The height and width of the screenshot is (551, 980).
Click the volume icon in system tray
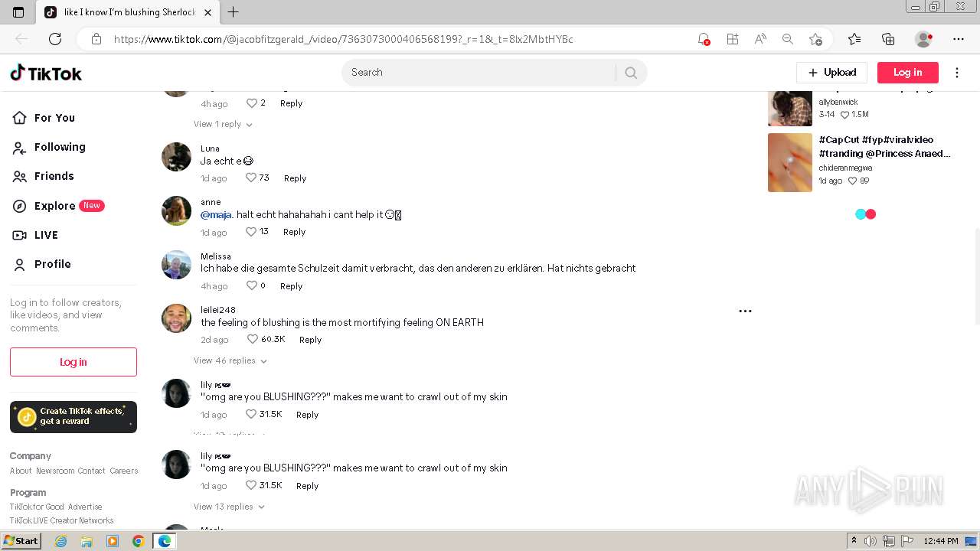coord(870,541)
